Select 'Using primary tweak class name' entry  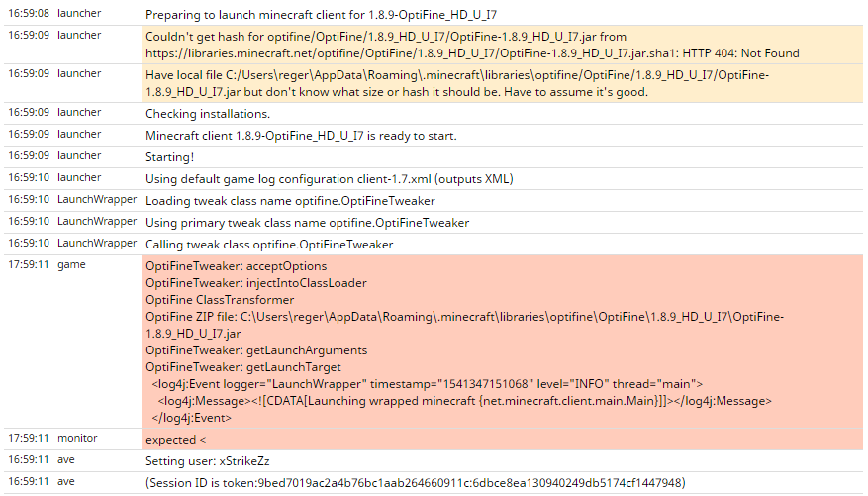point(307,223)
